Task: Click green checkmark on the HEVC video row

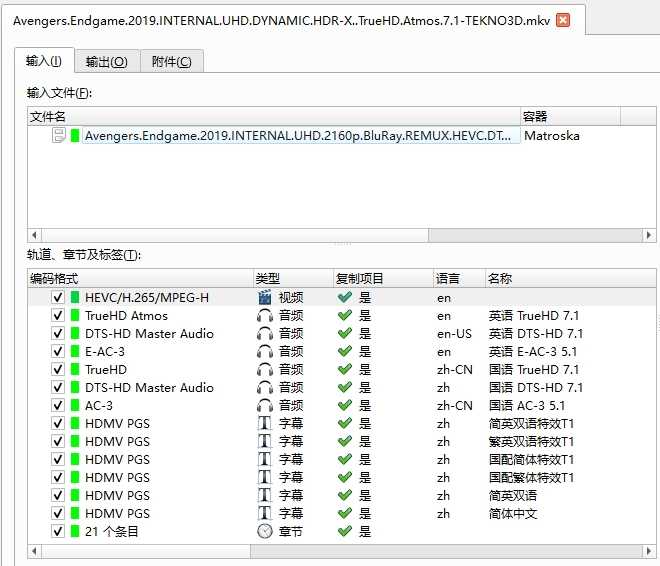Action: (x=345, y=297)
